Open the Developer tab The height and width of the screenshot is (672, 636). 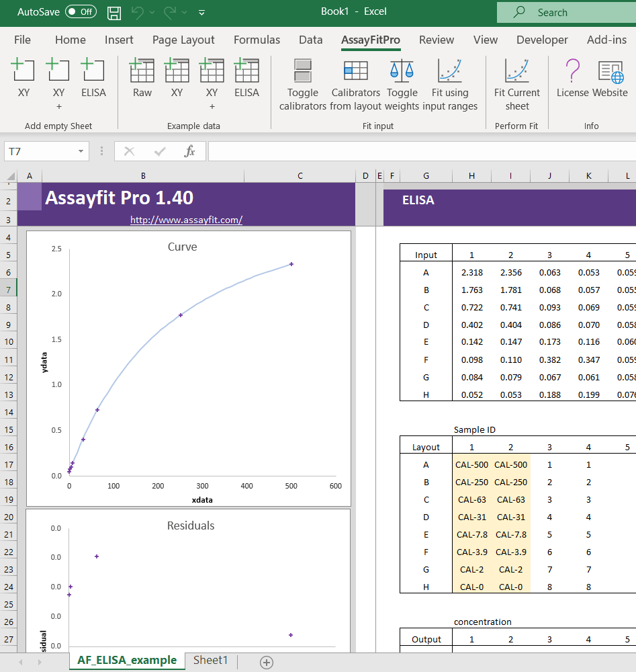(x=542, y=40)
